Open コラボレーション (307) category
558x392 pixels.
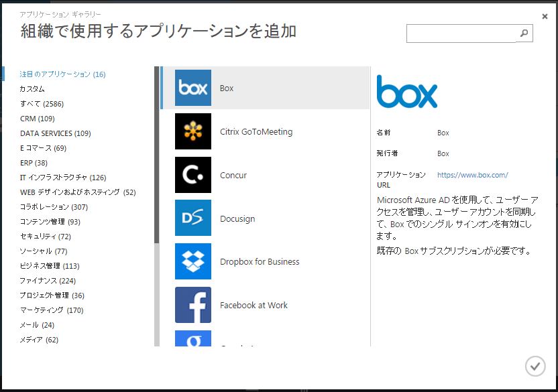coord(54,207)
